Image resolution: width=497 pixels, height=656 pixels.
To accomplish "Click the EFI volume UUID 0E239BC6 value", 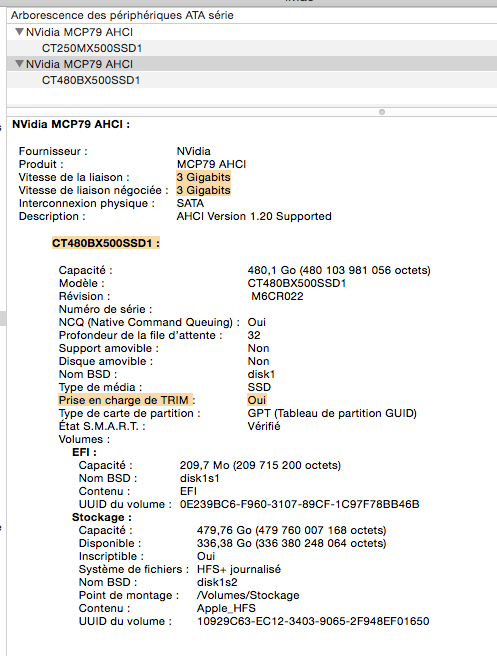I will coord(300,504).
